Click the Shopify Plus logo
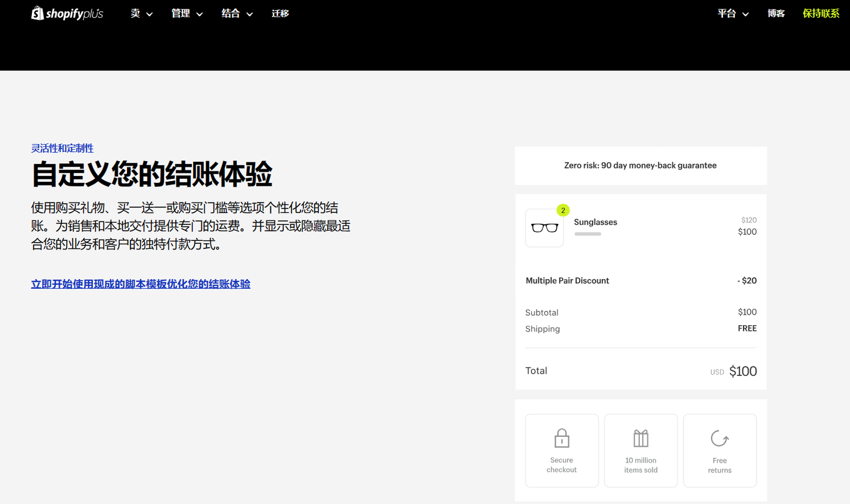This screenshot has width=850, height=504. [67, 13]
